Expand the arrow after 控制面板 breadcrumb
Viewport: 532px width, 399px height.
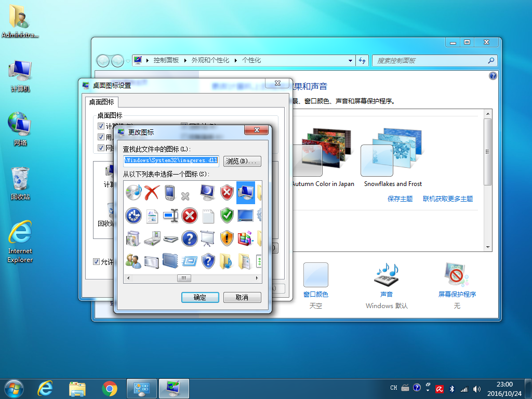tap(185, 60)
